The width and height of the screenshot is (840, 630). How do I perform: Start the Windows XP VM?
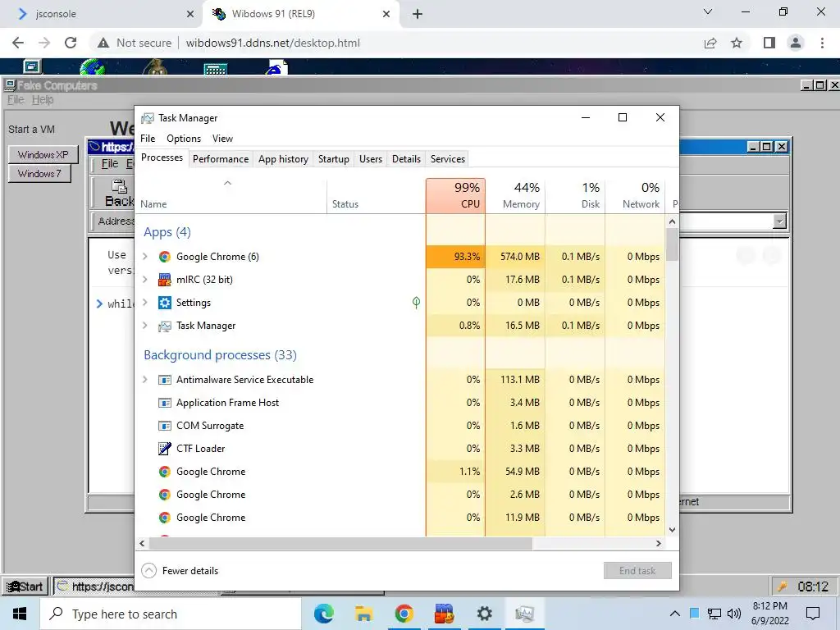click(43, 155)
